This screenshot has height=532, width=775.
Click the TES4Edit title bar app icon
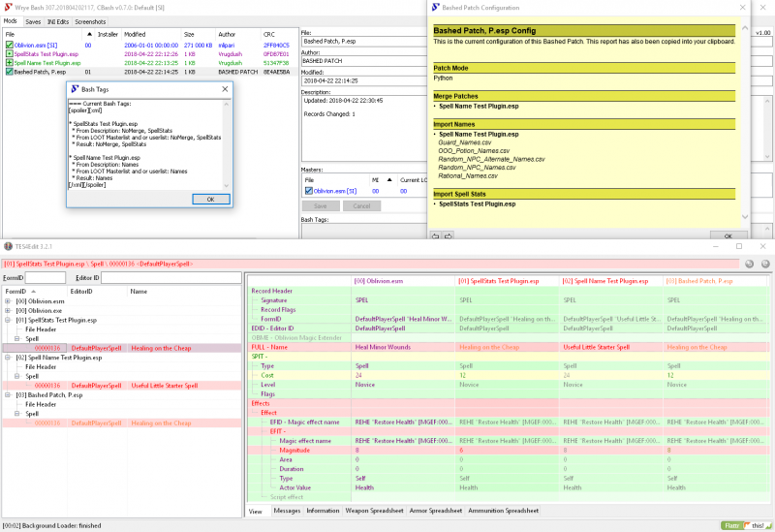(x=8, y=246)
